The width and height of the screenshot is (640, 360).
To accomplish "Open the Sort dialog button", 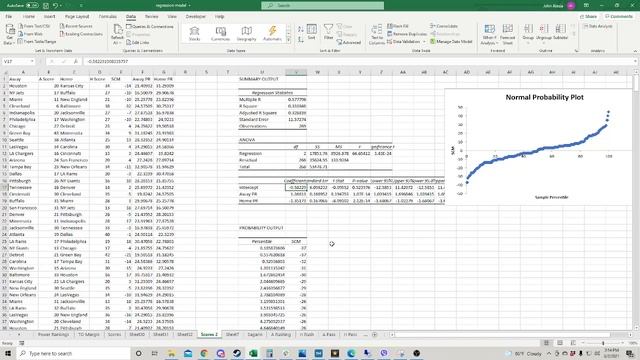I will tap(312, 32).
